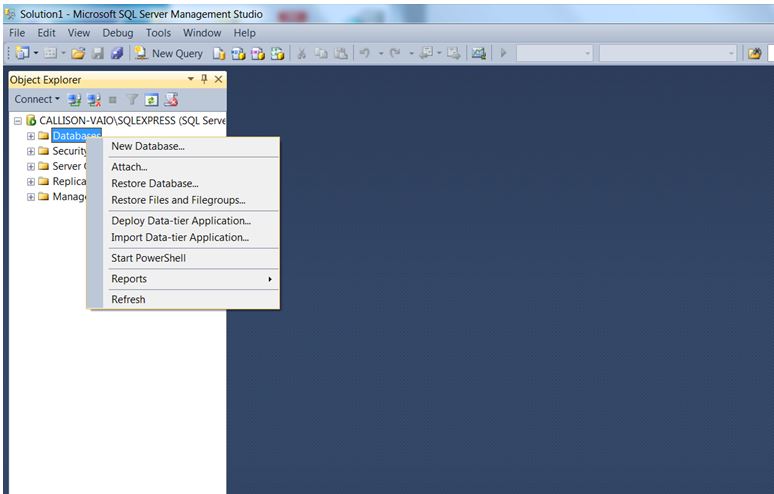Viewport: 774px width, 494px height.
Task: Open the Object Explorer window position dropdown
Action: [191, 79]
